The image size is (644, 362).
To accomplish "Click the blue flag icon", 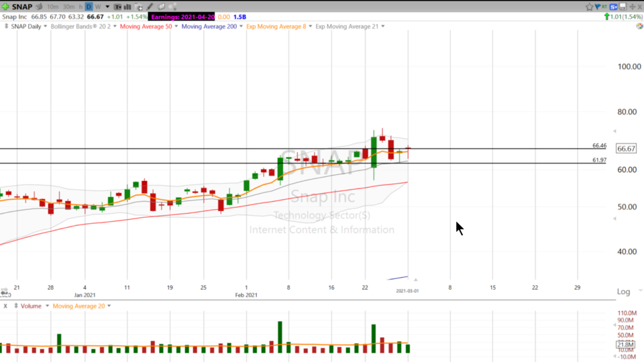I will click(x=598, y=7).
